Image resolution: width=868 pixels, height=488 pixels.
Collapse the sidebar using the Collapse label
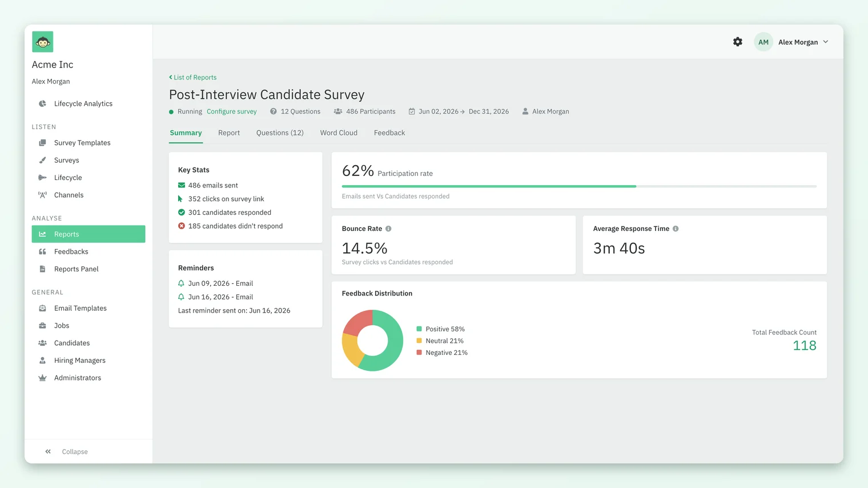(x=75, y=451)
